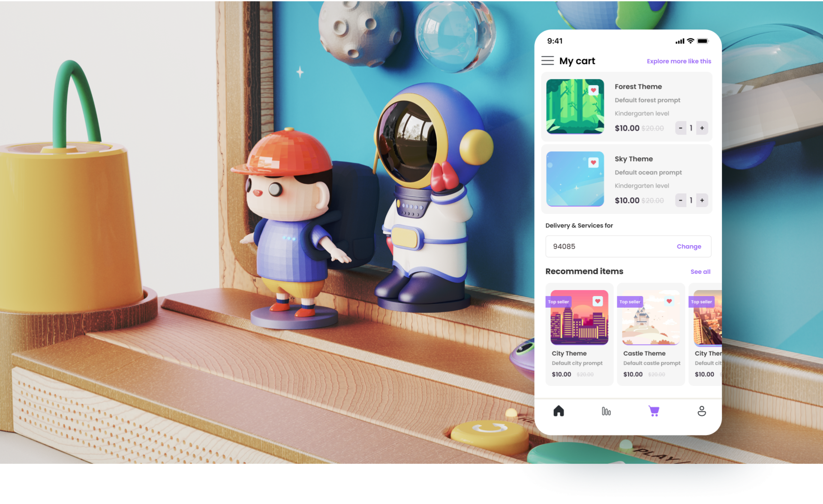Toggle favorite heart on Sky Theme image

pos(593,162)
